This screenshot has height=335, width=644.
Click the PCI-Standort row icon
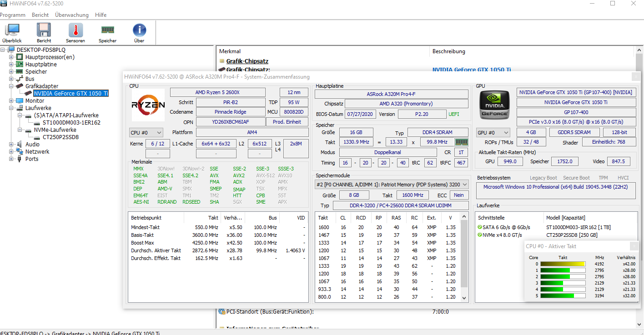coord(222,312)
